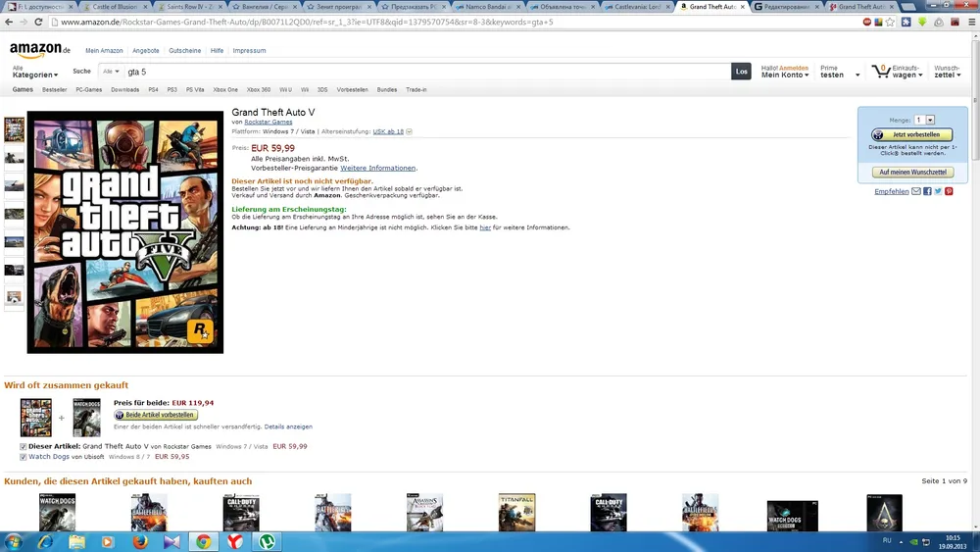The width and height of the screenshot is (980, 552).
Task: Bookmark this page with the star icon
Action: [890, 22]
